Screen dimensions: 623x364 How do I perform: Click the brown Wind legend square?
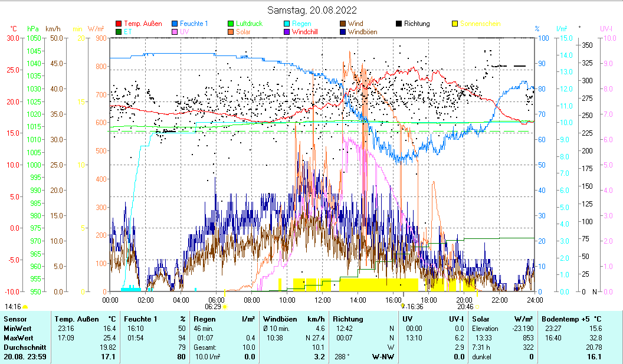click(343, 24)
